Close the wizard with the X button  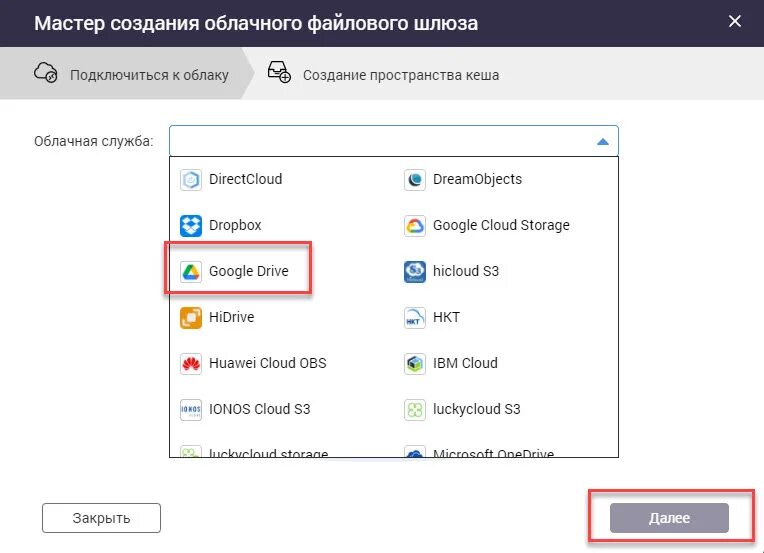(x=735, y=21)
